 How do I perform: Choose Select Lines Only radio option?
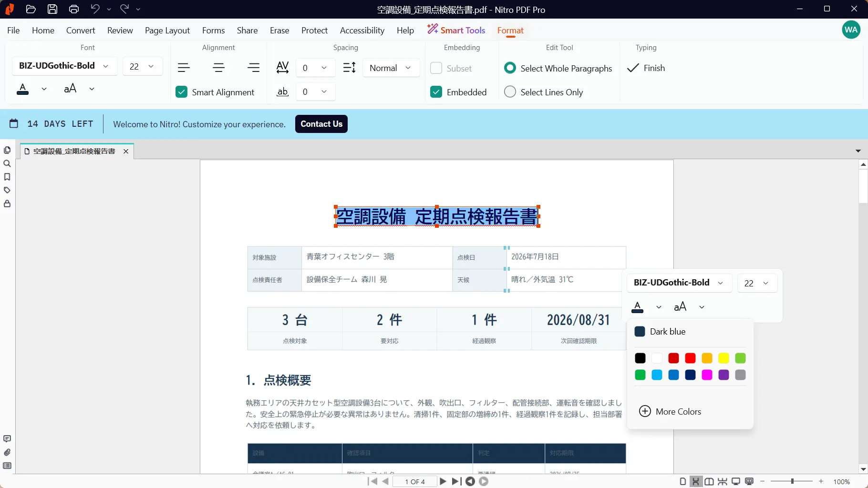(510, 91)
